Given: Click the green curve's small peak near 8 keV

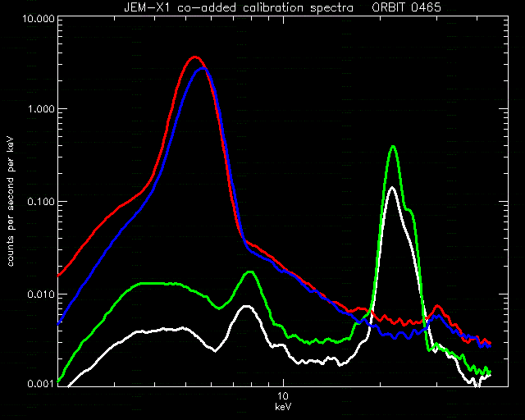Looking at the screenshot, I should click(249, 272).
